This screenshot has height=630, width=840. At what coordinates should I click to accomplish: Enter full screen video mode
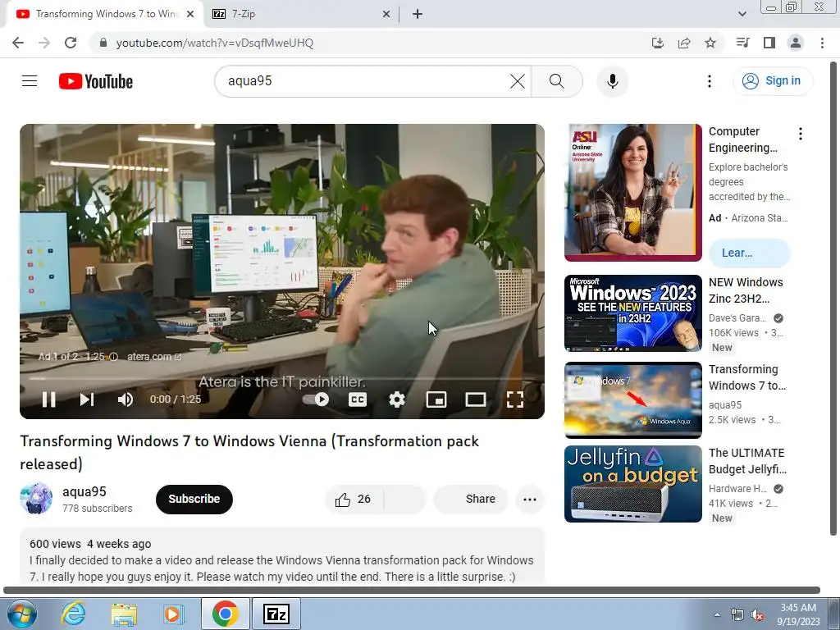(515, 399)
